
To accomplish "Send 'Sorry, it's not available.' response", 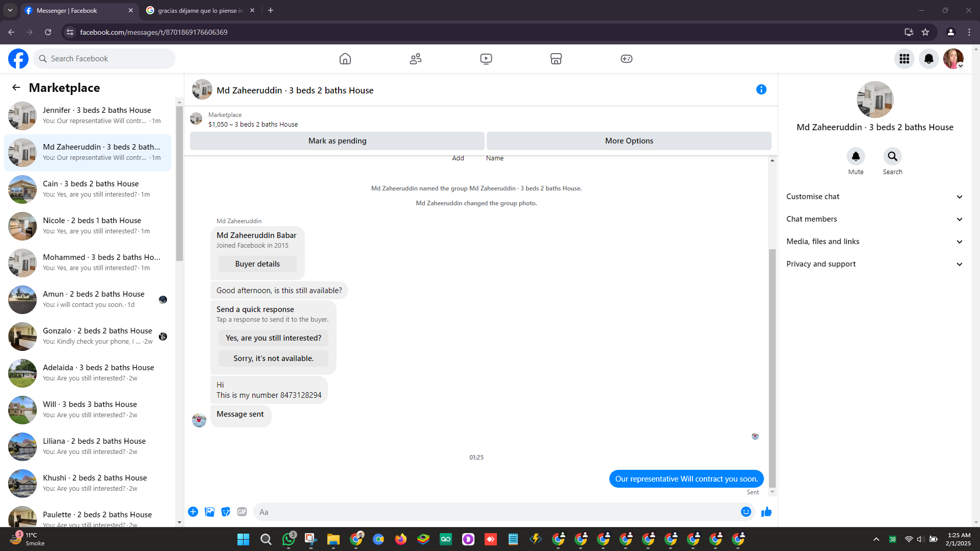I will tap(274, 358).
